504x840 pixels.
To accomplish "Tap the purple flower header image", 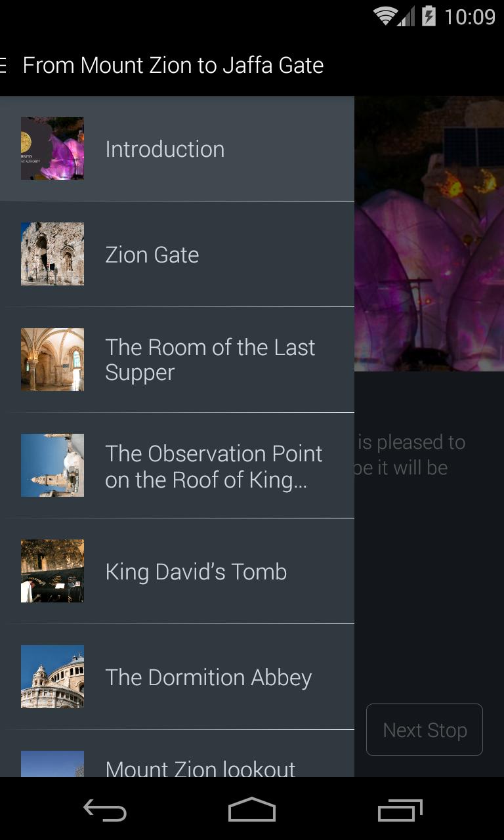I will click(x=429, y=262).
